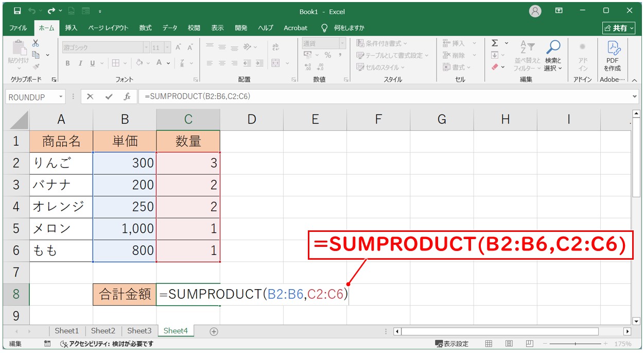The height and width of the screenshot is (353, 644).
Task: Open the ROUNDUP name box dropdown
Action: pos(61,97)
